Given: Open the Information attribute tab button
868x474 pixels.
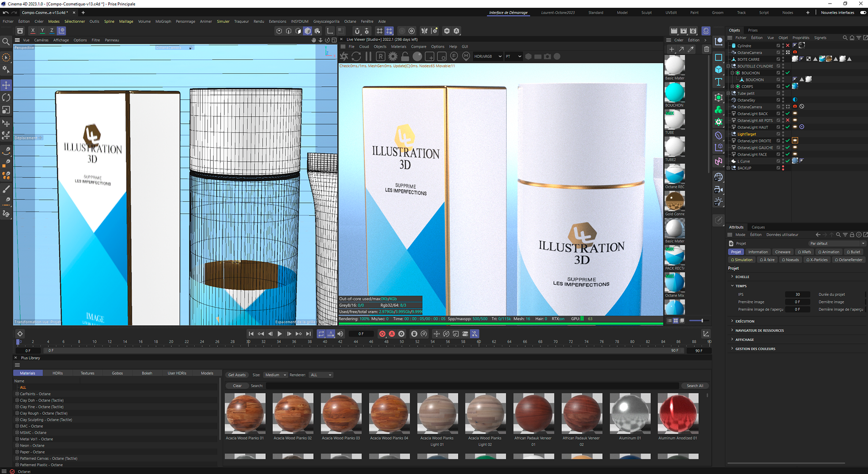Looking at the screenshot, I should tap(758, 252).
